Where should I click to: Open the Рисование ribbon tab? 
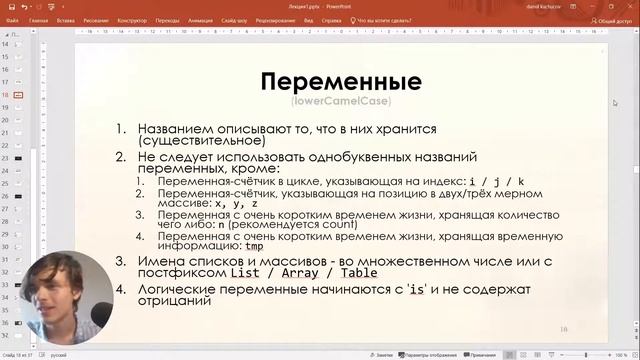click(96, 20)
